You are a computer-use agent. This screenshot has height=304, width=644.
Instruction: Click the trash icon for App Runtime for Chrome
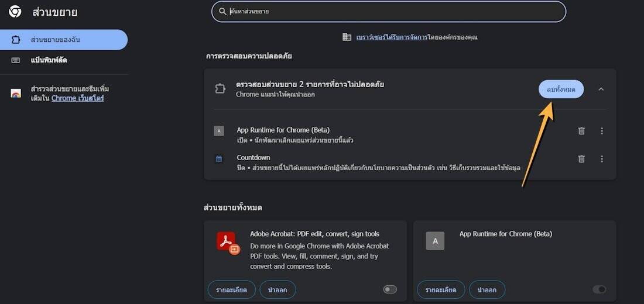click(581, 131)
